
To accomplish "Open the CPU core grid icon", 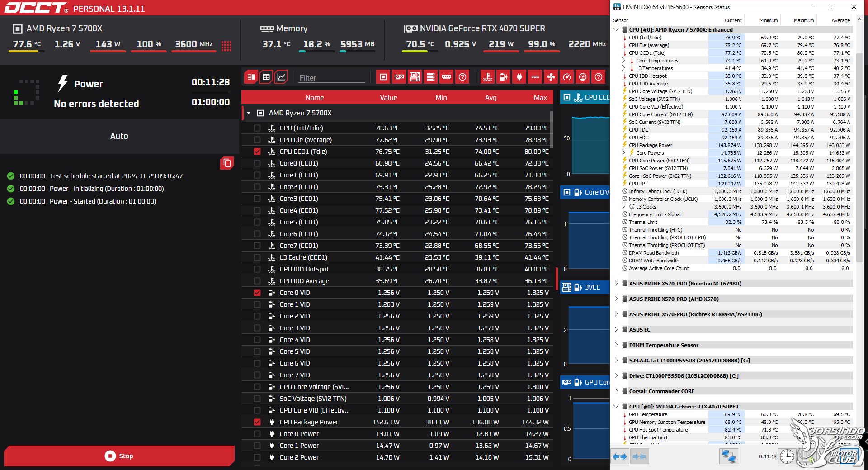I will (226, 46).
